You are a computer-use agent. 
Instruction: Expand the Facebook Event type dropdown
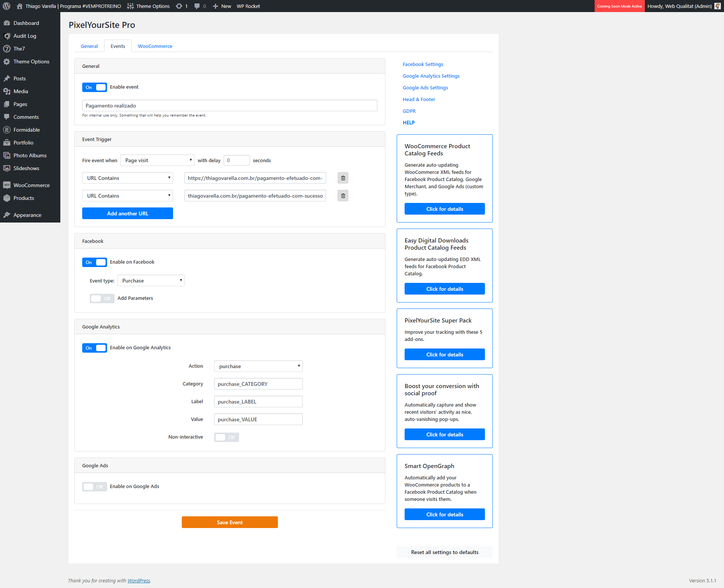[x=151, y=281]
